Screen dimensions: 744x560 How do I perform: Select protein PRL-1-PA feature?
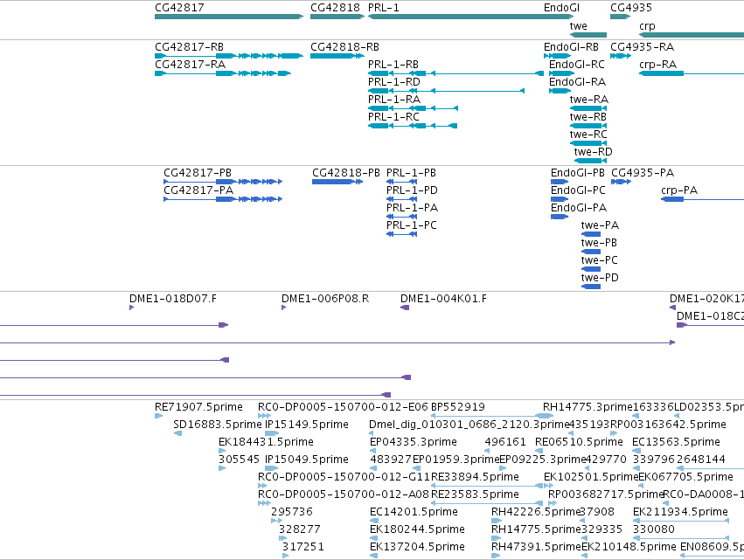[402, 217]
